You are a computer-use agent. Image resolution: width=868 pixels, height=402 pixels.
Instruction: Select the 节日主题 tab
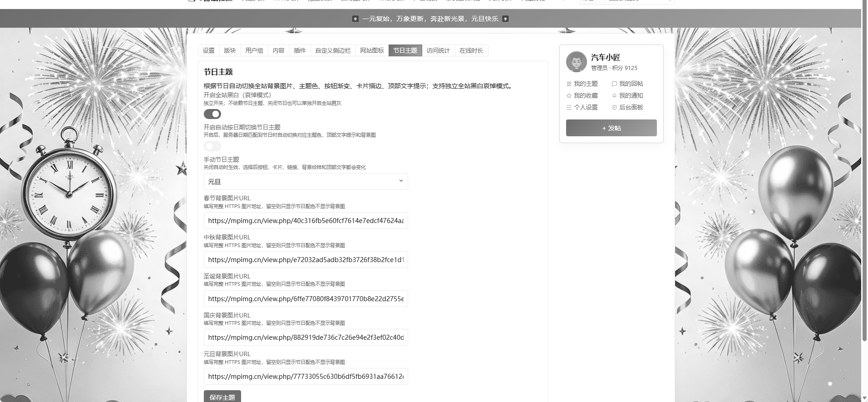pyautogui.click(x=405, y=50)
